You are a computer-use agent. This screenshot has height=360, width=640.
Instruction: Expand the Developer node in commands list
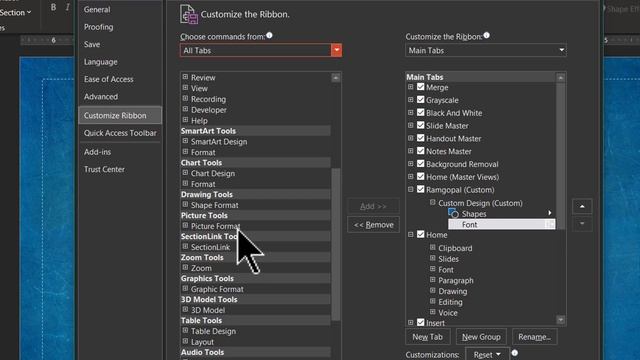click(x=185, y=109)
